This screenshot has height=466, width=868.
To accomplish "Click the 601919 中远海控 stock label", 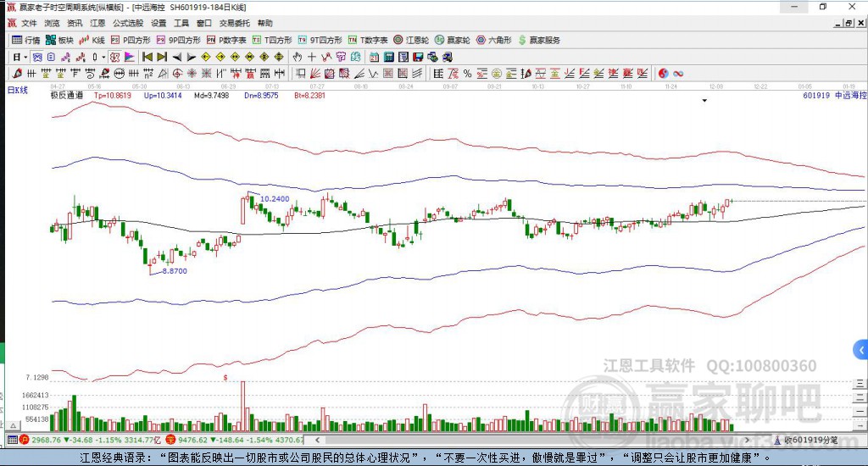I will pos(835,95).
